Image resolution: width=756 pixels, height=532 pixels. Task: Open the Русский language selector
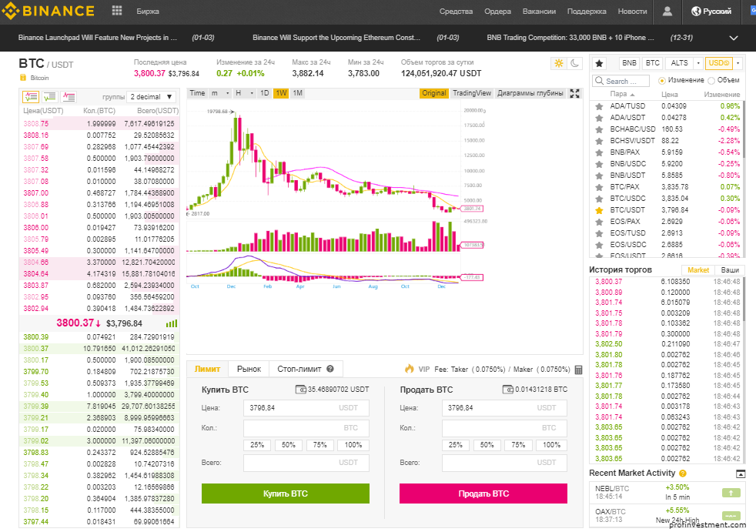click(x=711, y=11)
